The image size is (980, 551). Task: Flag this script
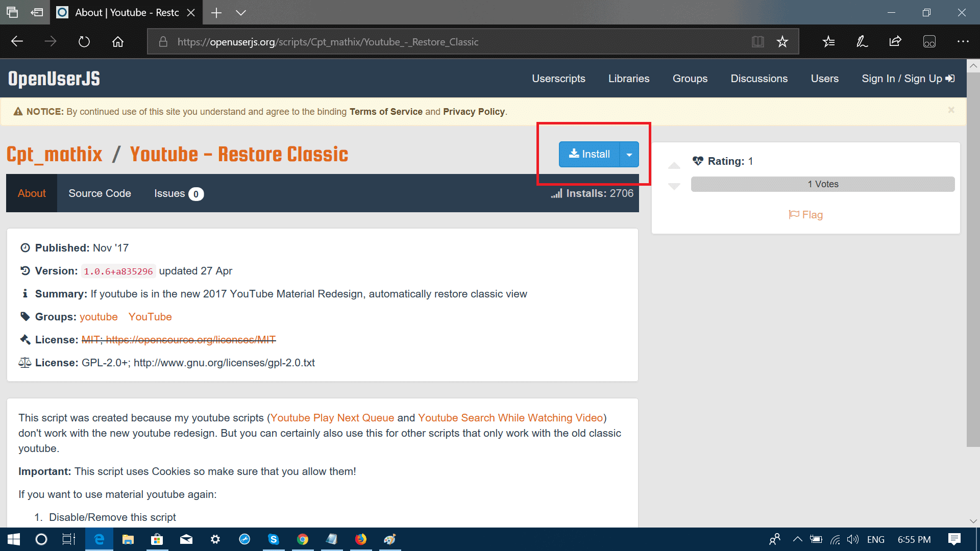coord(805,215)
